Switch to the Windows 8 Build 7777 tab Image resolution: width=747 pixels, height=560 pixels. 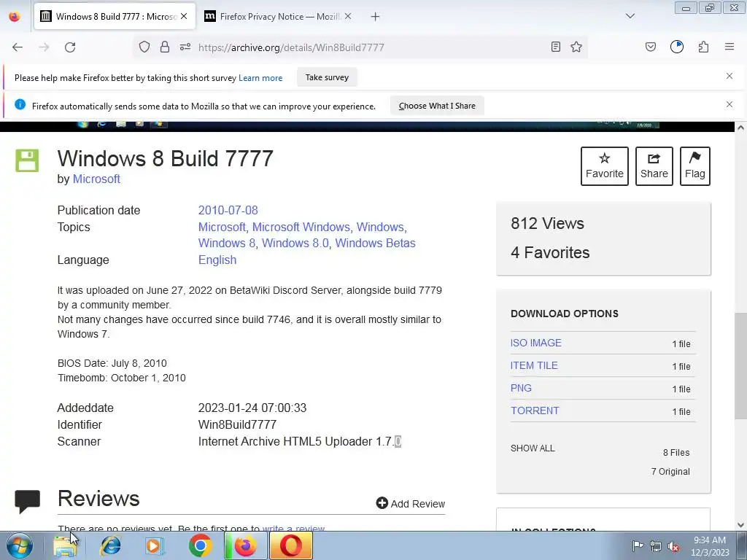click(115, 17)
